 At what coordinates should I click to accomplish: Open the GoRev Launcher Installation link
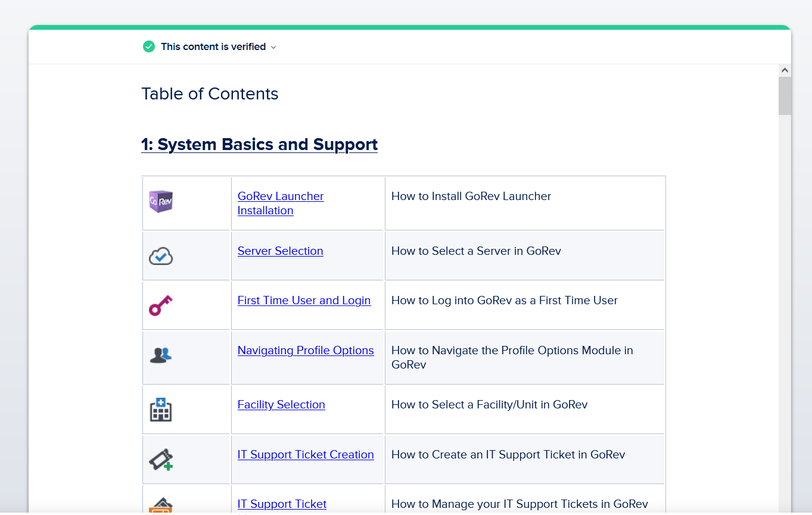280,203
